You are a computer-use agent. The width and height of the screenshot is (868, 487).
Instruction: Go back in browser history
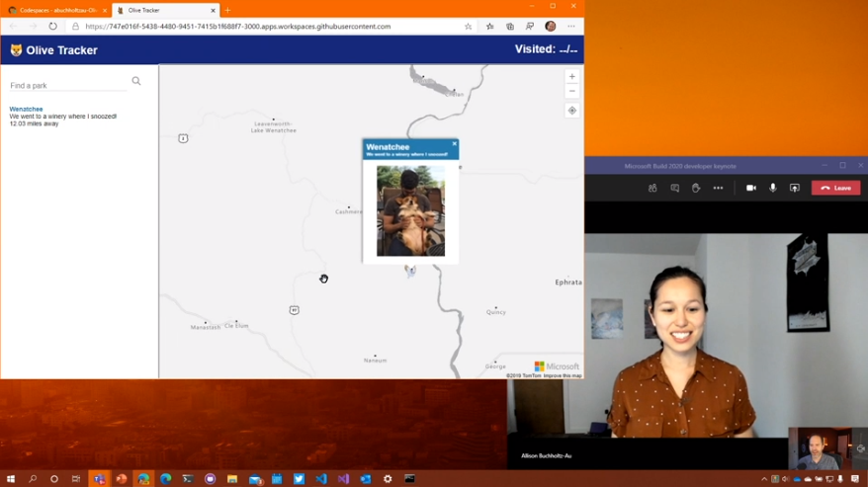[13, 26]
